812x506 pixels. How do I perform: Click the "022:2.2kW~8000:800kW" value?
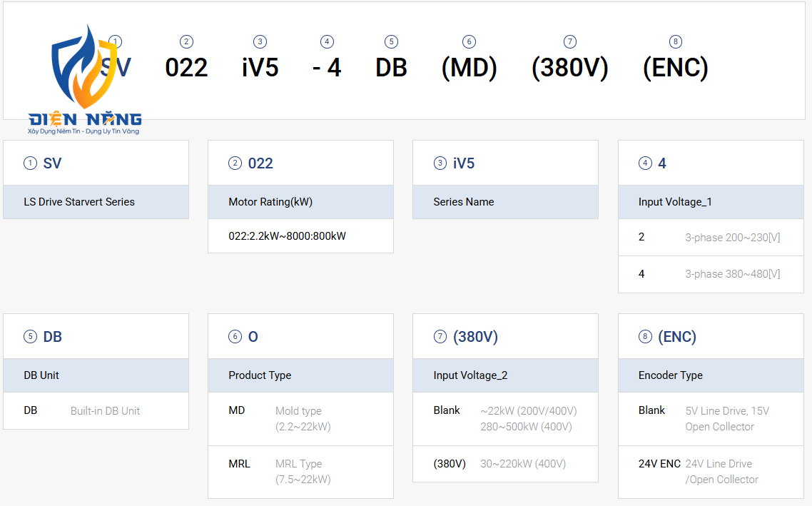tap(287, 236)
